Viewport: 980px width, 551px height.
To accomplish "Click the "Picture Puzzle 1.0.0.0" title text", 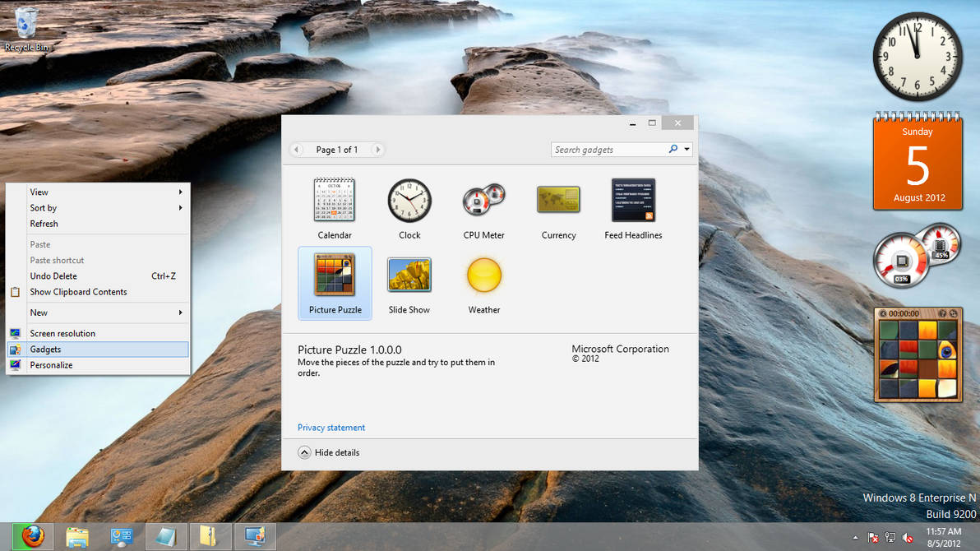I will [x=349, y=350].
